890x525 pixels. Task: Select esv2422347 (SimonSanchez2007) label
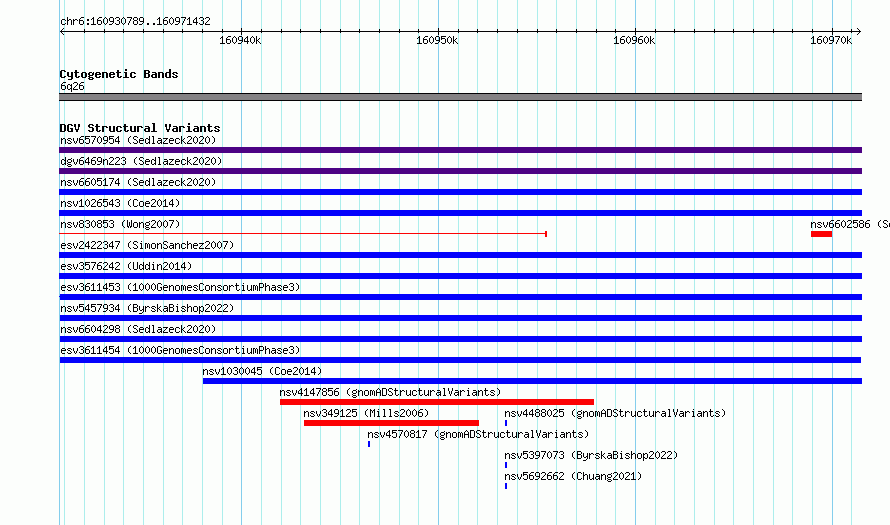pyautogui.click(x=147, y=245)
